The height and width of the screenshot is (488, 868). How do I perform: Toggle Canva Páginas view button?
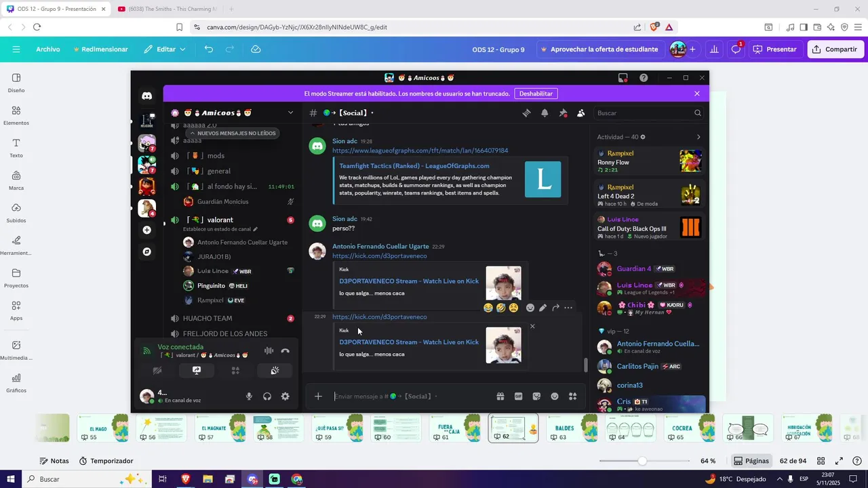751,461
